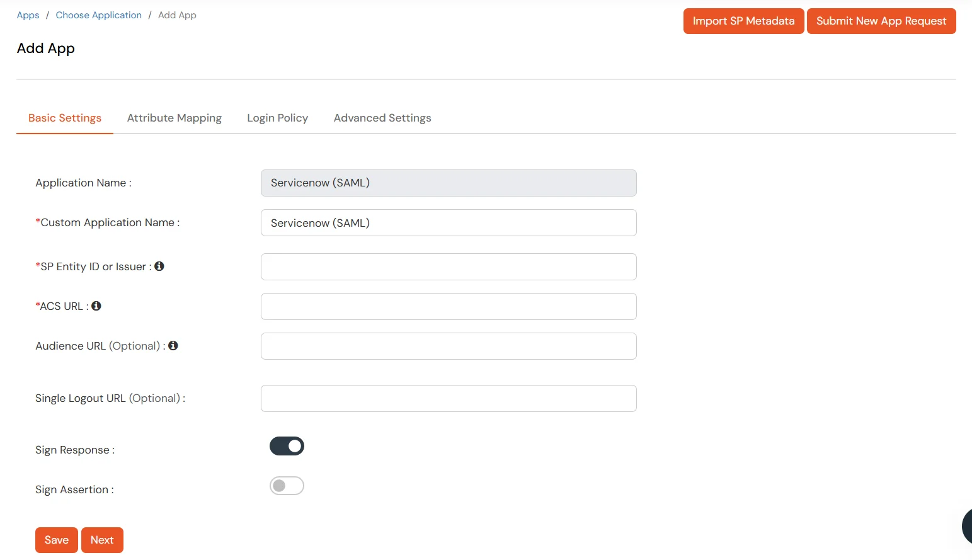Open the Choose Application breadcrumb link
This screenshot has width=972, height=560.
98,14
